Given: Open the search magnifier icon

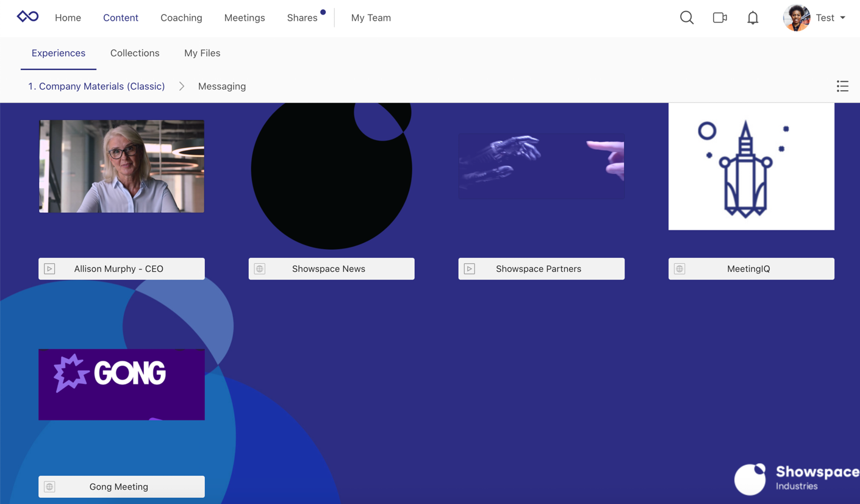Looking at the screenshot, I should [687, 18].
